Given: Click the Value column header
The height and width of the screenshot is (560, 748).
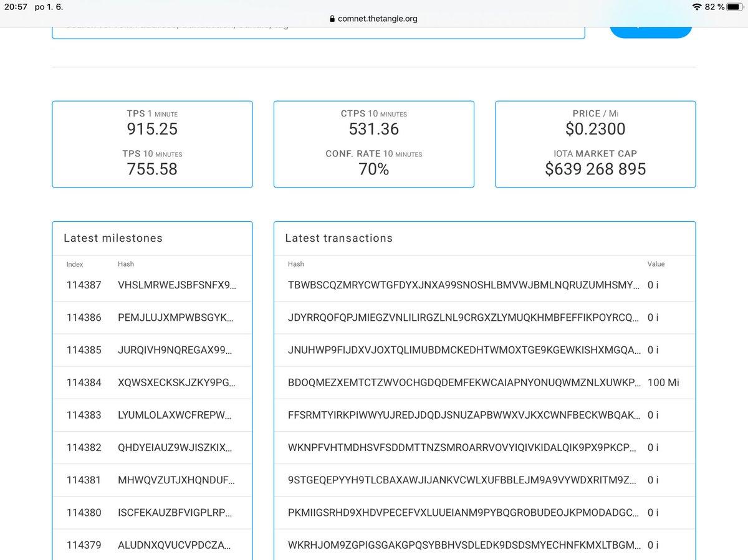Looking at the screenshot, I should pyautogui.click(x=656, y=264).
